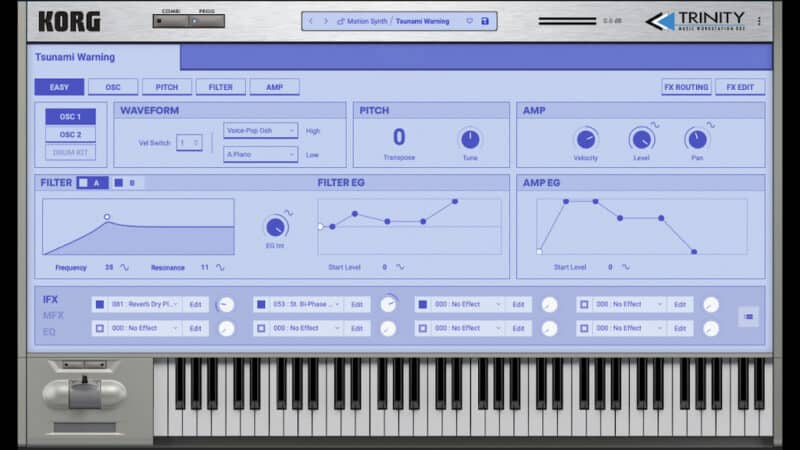Open the A.Piano low waveform dropdown
800x450 pixels.
[260, 154]
